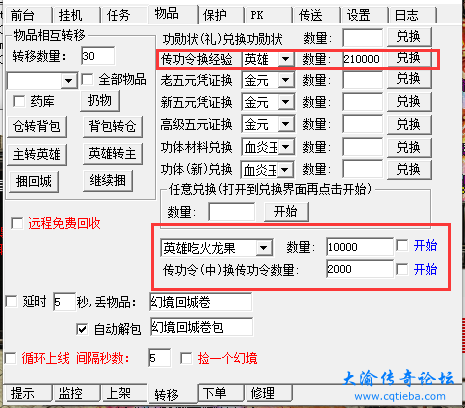Click the 英雄转主 button
The image size is (465, 408).
113,154
